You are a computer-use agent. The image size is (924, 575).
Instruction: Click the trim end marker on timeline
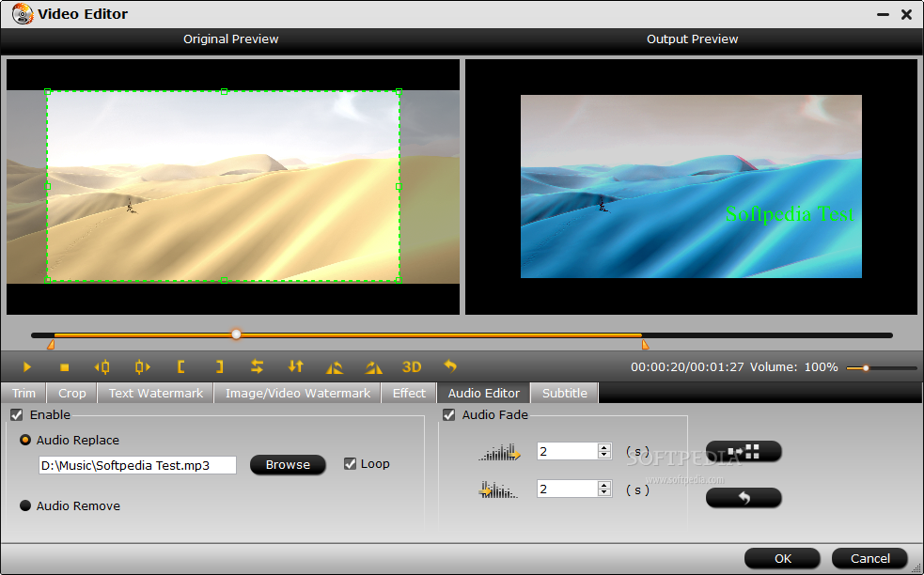(645, 344)
